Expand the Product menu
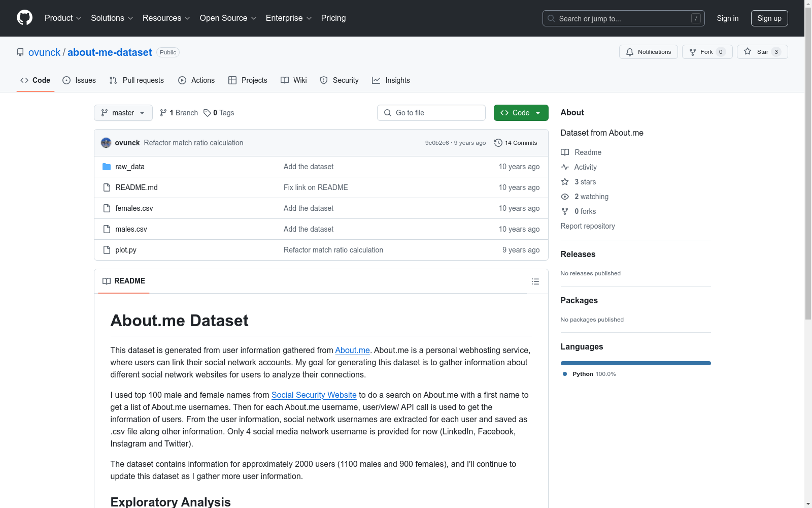Image resolution: width=812 pixels, height=508 pixels. point(63,18)
